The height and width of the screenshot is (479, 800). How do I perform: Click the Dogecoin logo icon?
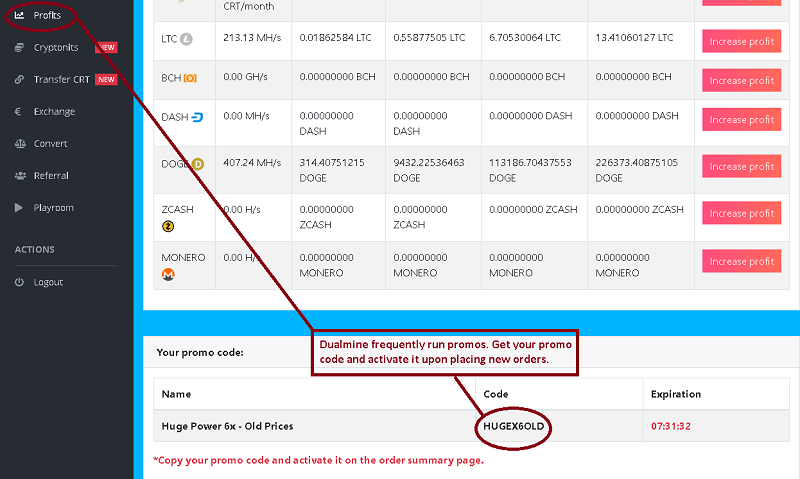(x=197, y=164)
